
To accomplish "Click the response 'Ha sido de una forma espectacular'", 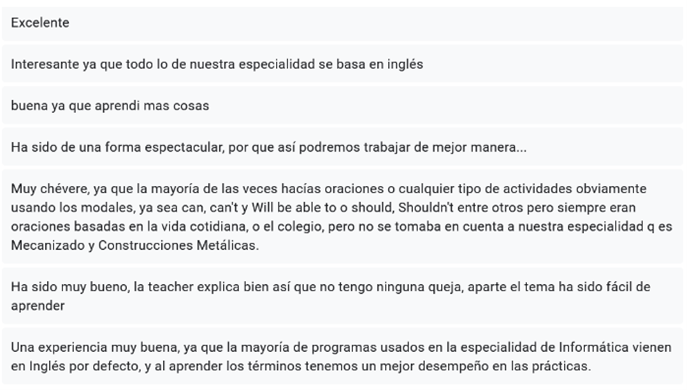I will pyautogui.click(x=342, y=147).
